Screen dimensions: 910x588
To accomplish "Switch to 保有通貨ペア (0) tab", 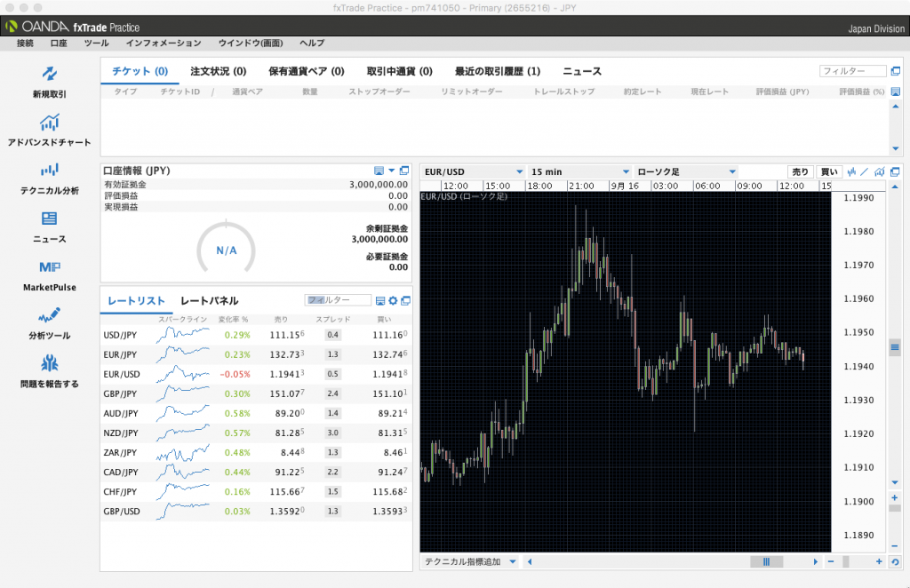I will click(307, 71).
